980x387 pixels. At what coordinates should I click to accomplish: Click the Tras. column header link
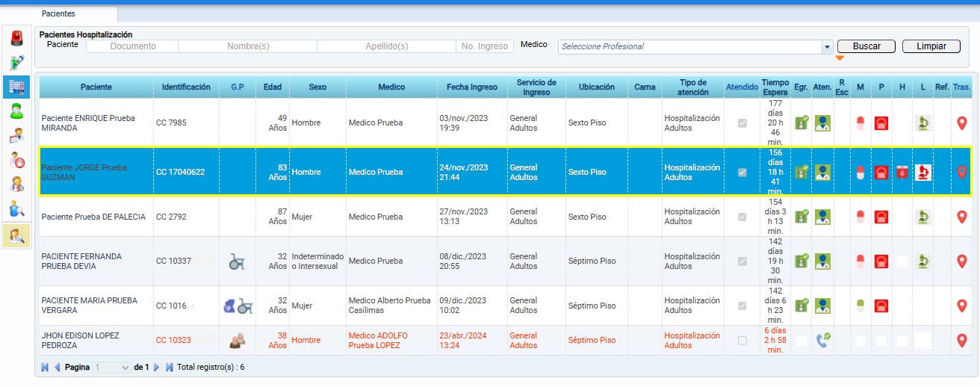962,87
